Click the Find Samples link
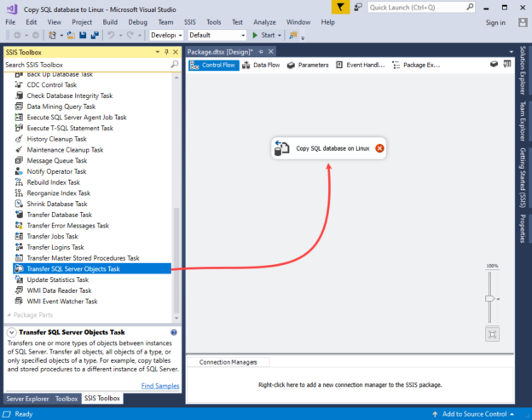This screenshot has height=420, width=532. (x=160, y=386)
